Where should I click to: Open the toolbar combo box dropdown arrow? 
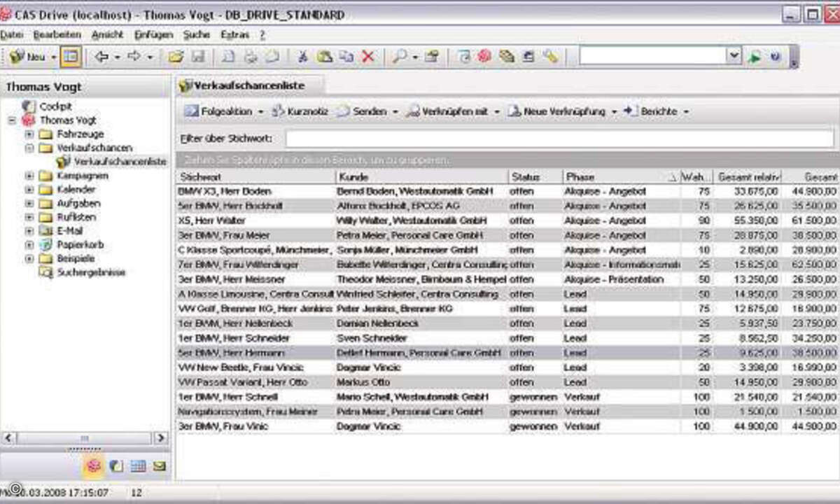point(734,57)
